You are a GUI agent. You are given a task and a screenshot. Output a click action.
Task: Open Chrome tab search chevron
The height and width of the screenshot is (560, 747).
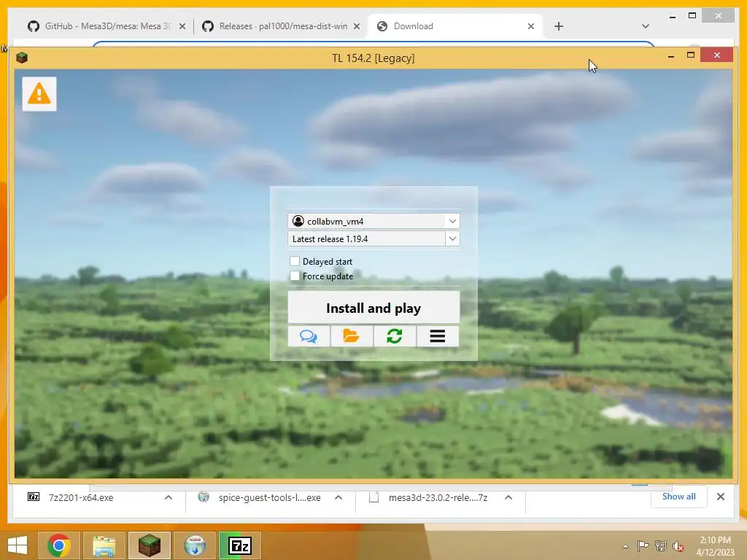point(646,26)
